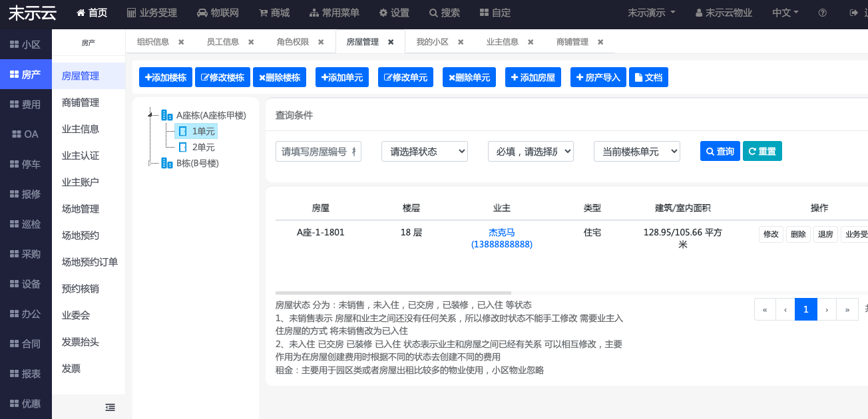Expand the B栋(B号楼) tree node
This screenshot has height=419, width=868.
point(151,163)
